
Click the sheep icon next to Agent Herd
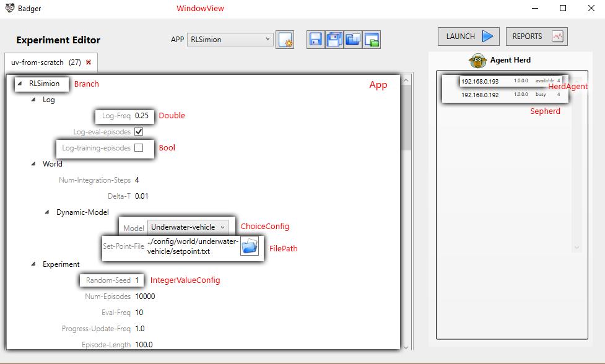tap(477, 61)
